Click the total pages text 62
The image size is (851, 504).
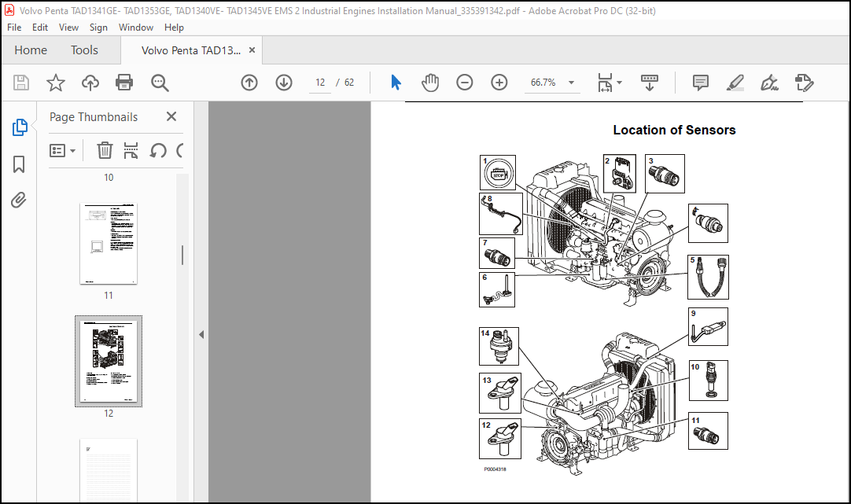pos(349,83)
